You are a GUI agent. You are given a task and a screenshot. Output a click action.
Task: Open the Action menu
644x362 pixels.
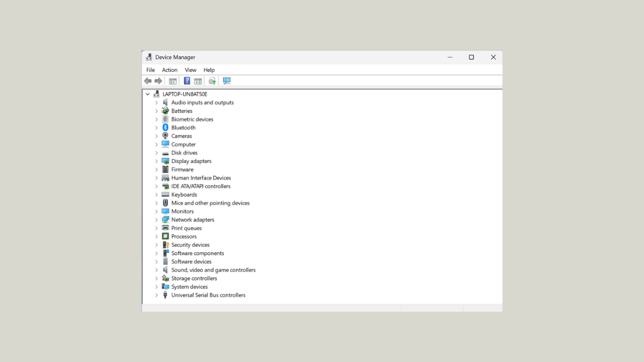click(170, 70)
